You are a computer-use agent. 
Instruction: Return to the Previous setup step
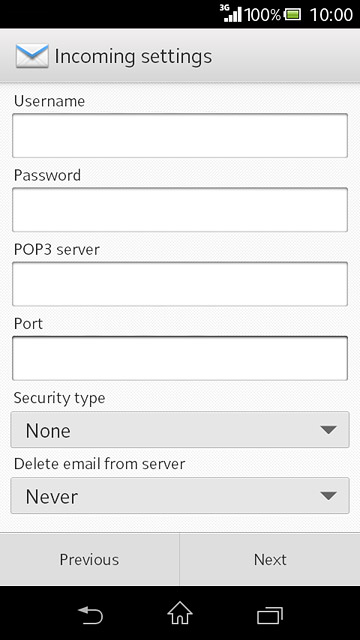pos(89,559)
